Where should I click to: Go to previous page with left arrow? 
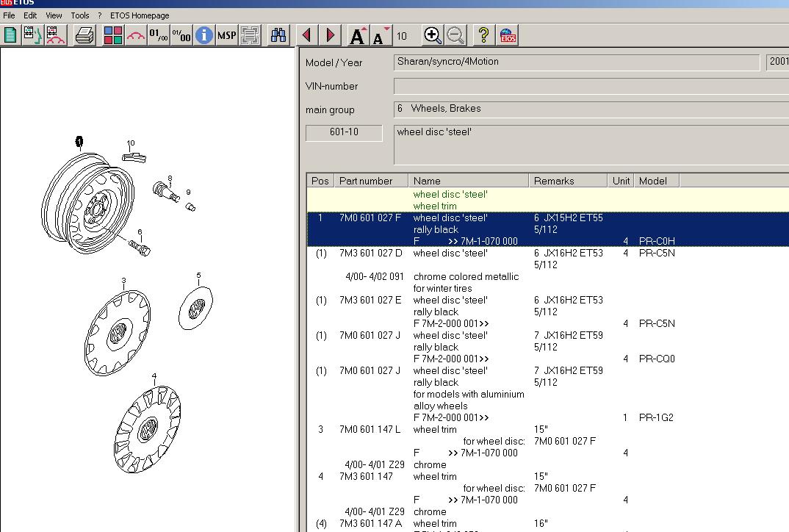point(307,35)
